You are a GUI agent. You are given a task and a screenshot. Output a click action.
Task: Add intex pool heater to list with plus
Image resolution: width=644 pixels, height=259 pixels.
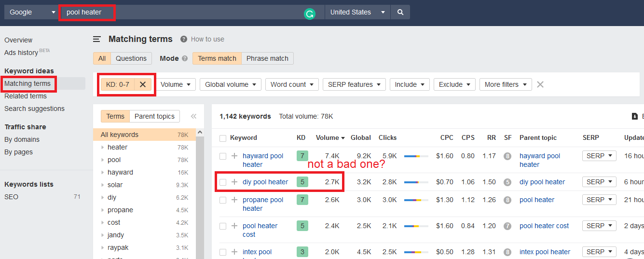pyautogui.click(x=234, y=252)
